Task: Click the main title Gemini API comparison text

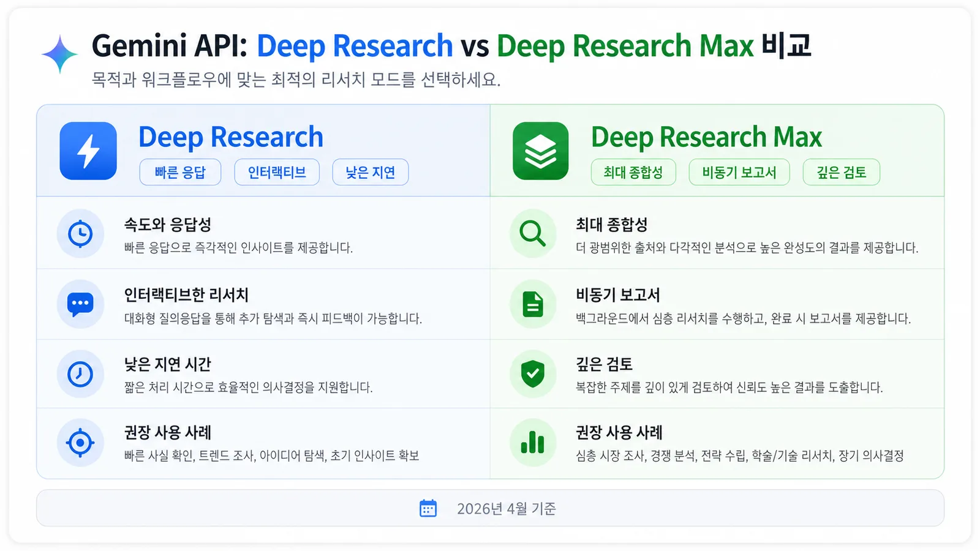Action: [x=451, y=46]
